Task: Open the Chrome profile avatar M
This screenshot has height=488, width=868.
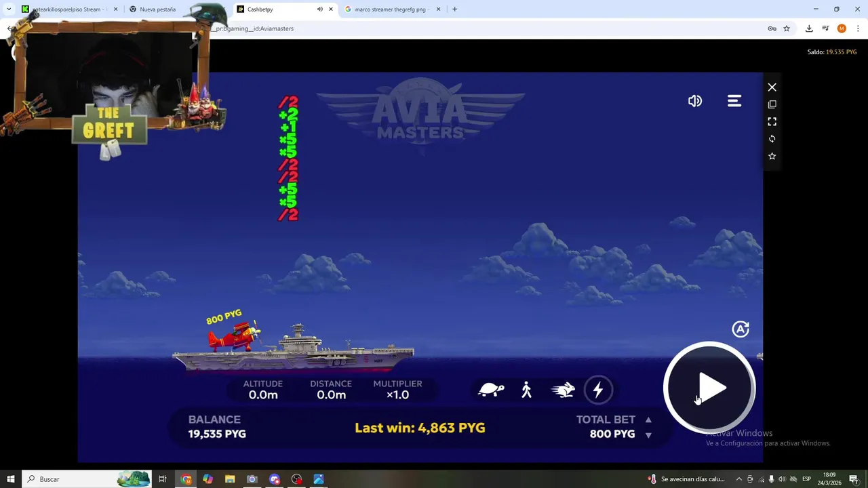Action: 842,28
